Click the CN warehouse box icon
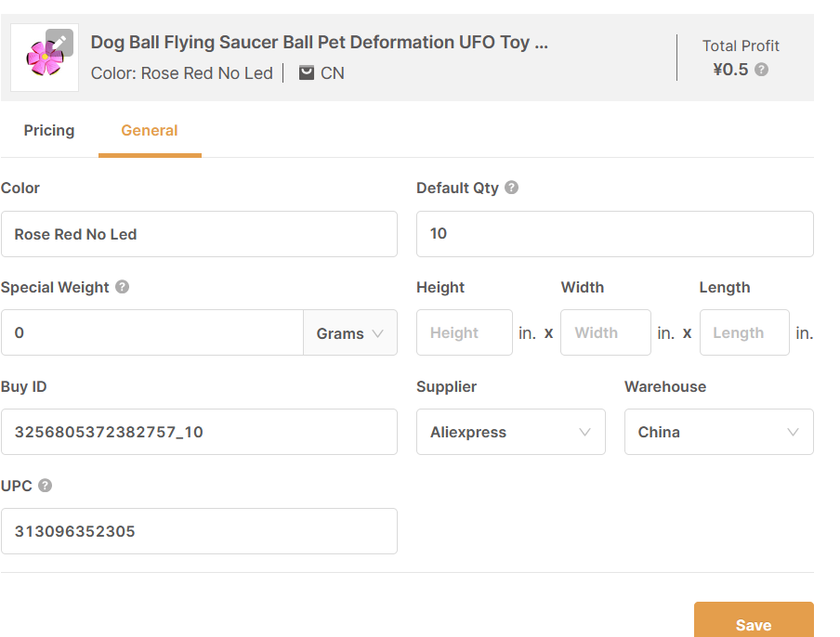 tap(307, 72)
